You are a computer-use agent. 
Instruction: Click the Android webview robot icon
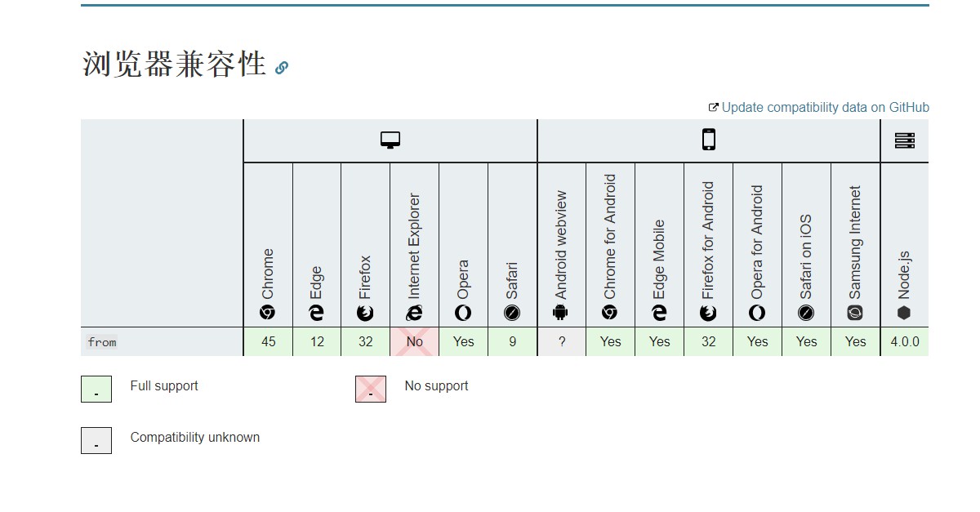click(x=561, y=312)
